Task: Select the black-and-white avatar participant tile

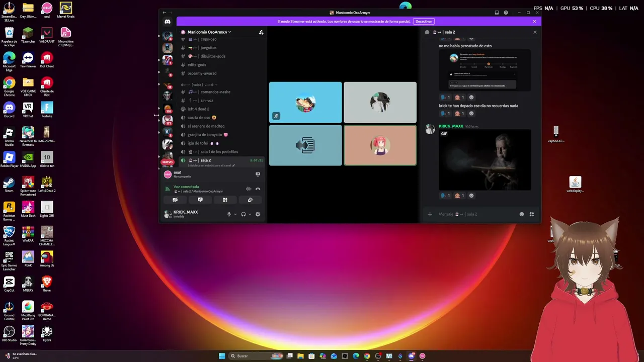Action: (x=380, y=103)
